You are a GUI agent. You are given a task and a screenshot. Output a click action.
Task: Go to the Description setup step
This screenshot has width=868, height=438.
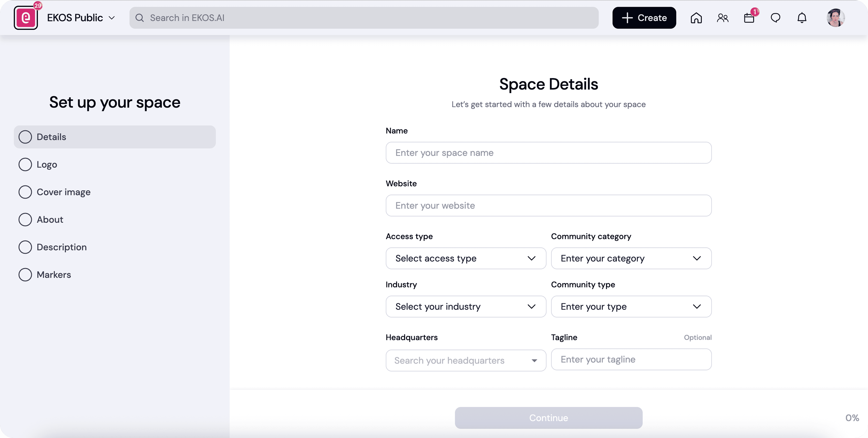tap(61, 247)
